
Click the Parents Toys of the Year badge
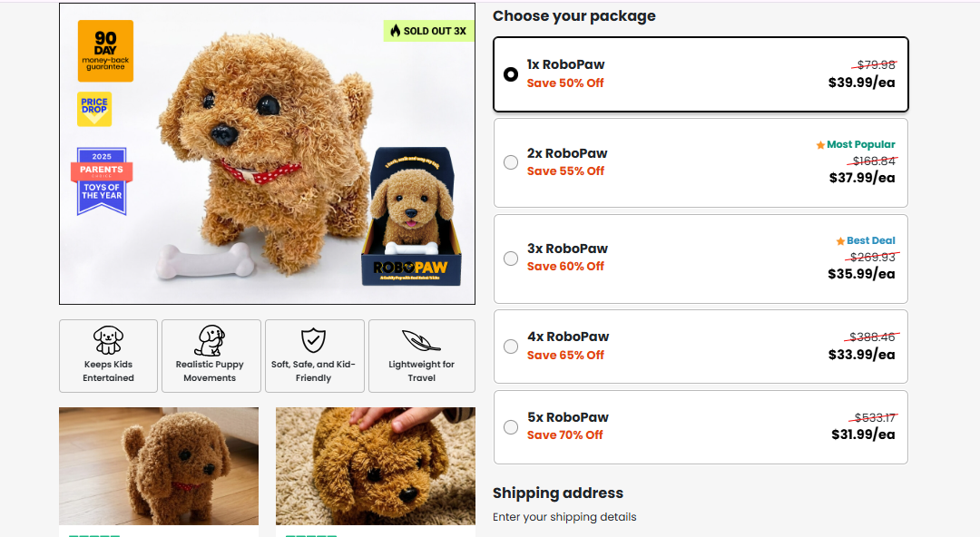[102, 181]
